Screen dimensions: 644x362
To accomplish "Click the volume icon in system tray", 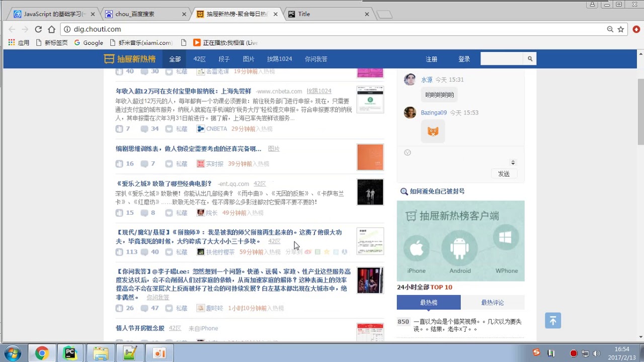I will click(x=597, y=353).
